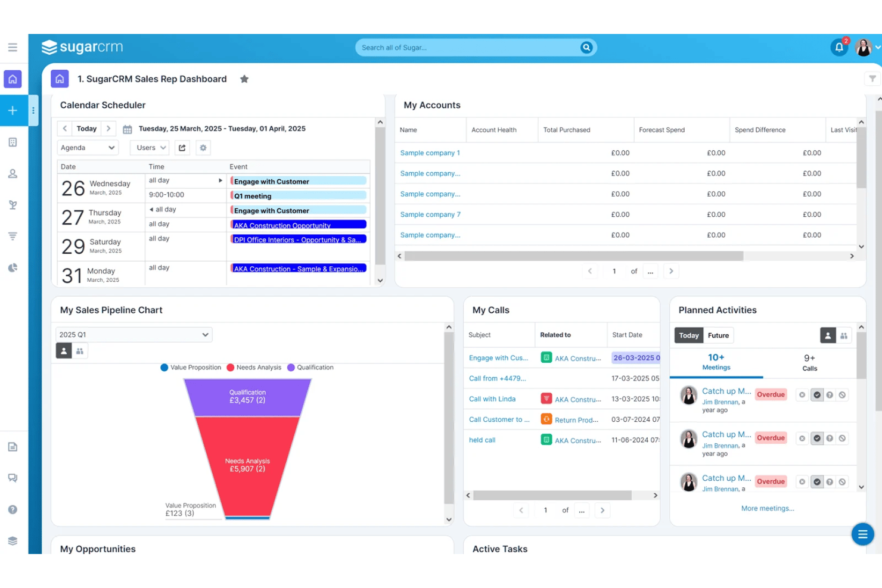This screenshot has height=588, width=882.
Task: Go to next page of My Calls
Action: [x=603, y=510]
